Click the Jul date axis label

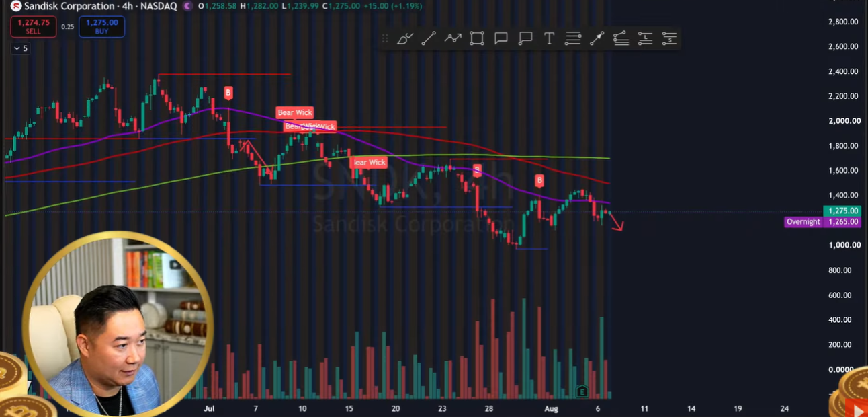(209, 408)
